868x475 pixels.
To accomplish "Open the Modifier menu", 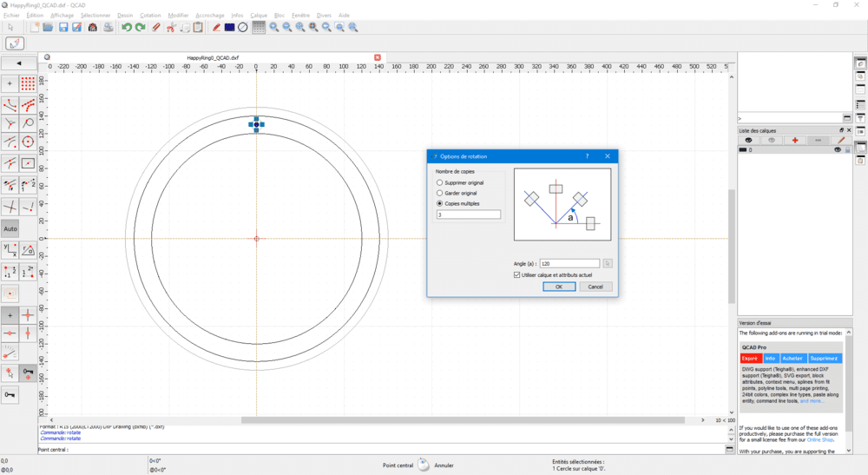I will click(178, 16).
